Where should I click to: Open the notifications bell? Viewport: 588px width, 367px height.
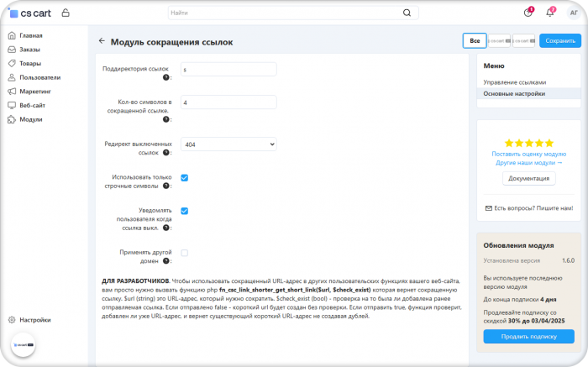549,13
